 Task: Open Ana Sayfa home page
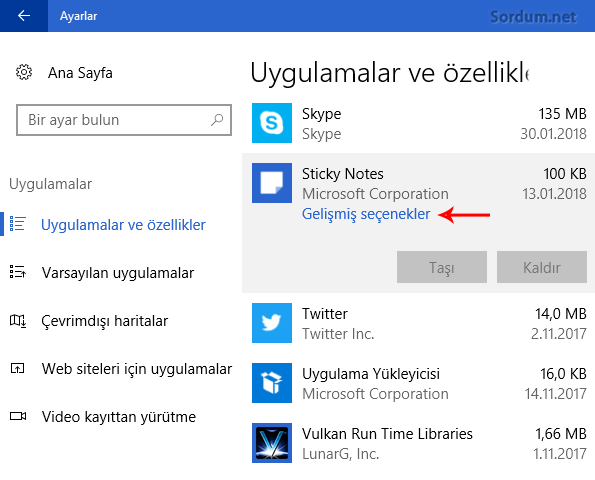pyautogui.click(x=80, y=73)
